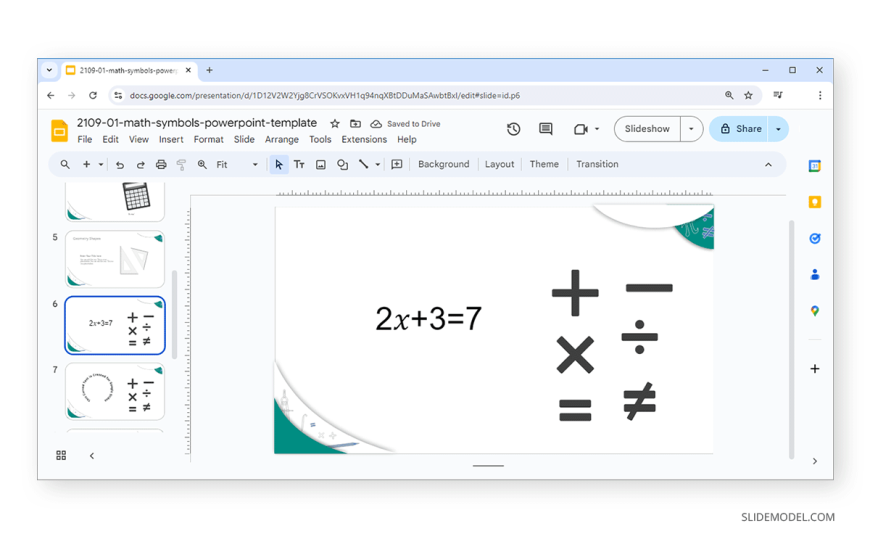
Task: Undo the last action
Action: click(x=120, y=164)
